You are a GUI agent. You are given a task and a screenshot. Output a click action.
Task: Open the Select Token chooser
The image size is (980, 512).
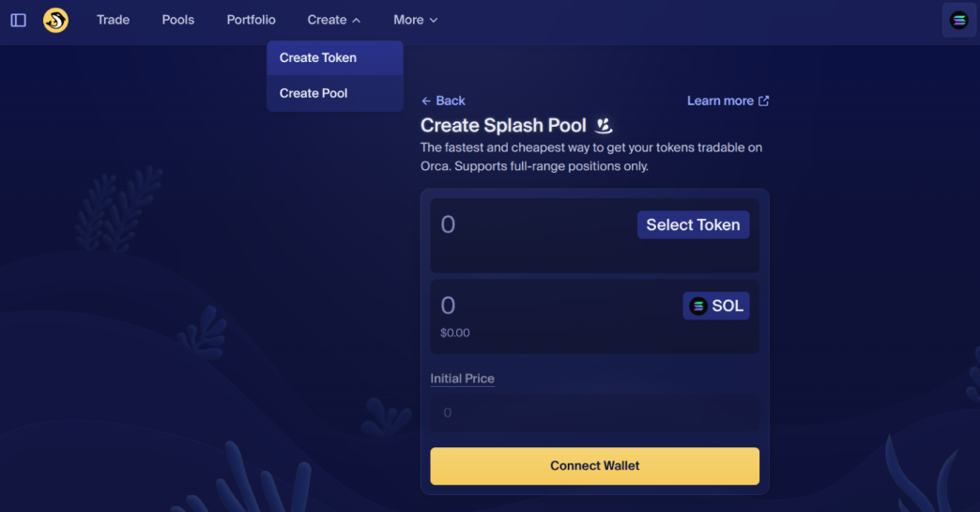[x=693, y=225]
